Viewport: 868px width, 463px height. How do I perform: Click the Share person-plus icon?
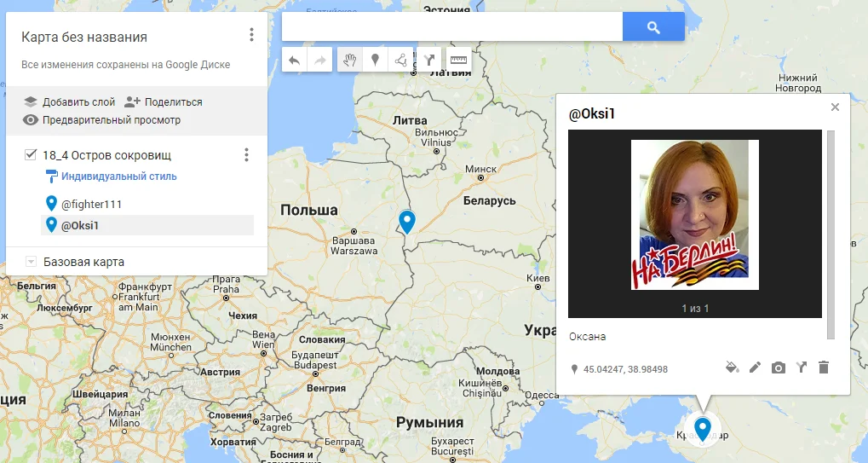pyautogui.click(x=132, y=102)
